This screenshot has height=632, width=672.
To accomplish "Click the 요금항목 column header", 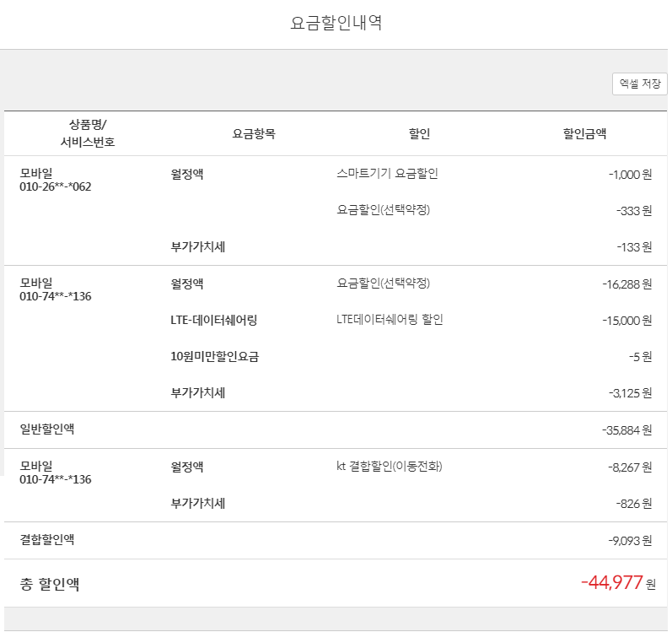I will coord(254,133).
